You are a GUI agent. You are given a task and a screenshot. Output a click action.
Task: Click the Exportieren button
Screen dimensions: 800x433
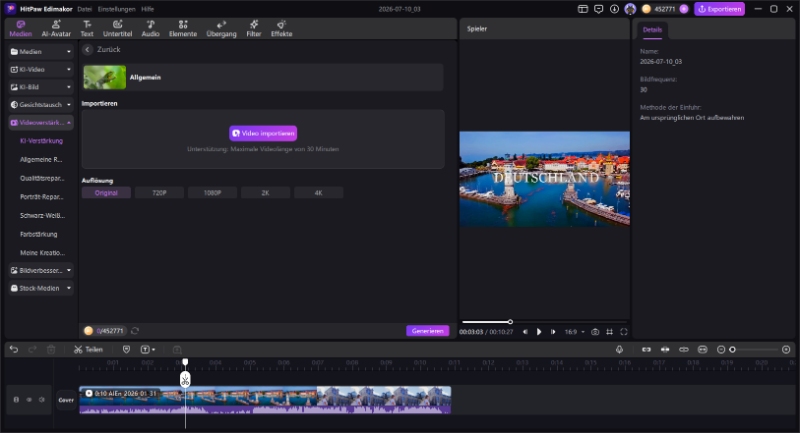(719, 9)
